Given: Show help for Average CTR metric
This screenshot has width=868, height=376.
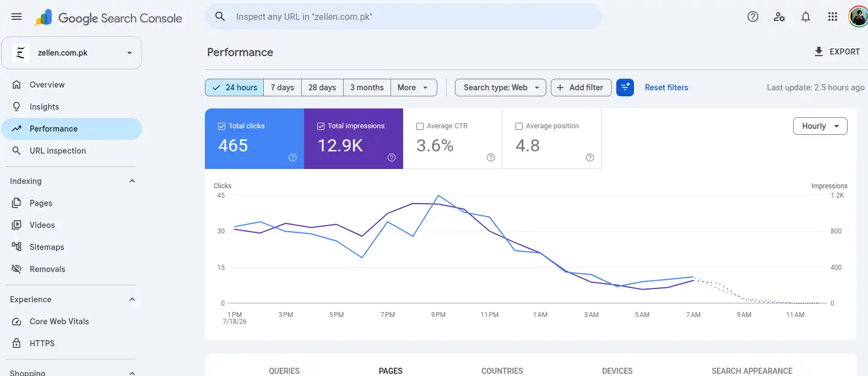Looking at the screenshot, I should [x=491, y=157].
